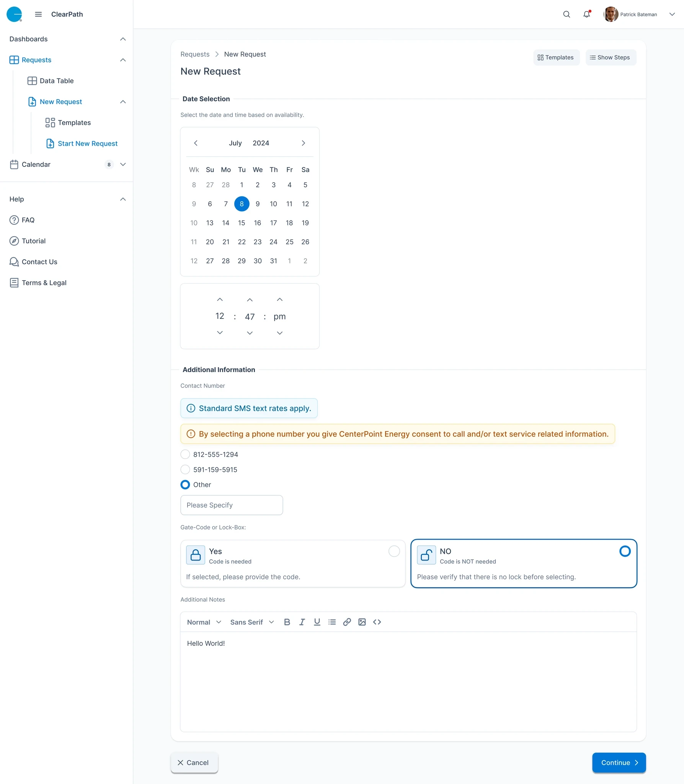Image resolution: width=684 pixels, height=784 pixels.
Task: Select July 24 in the calendar
Action: coord(273,242)
